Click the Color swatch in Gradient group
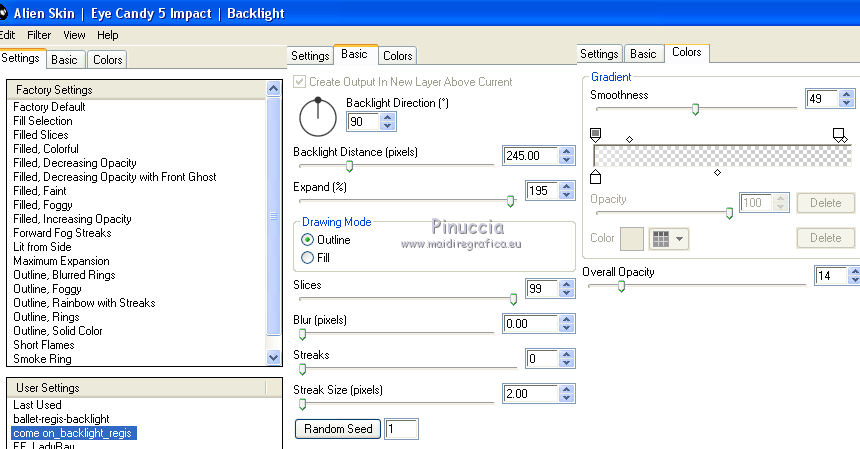The width and height of the screenshot is (860, 449). click(632, 239)
